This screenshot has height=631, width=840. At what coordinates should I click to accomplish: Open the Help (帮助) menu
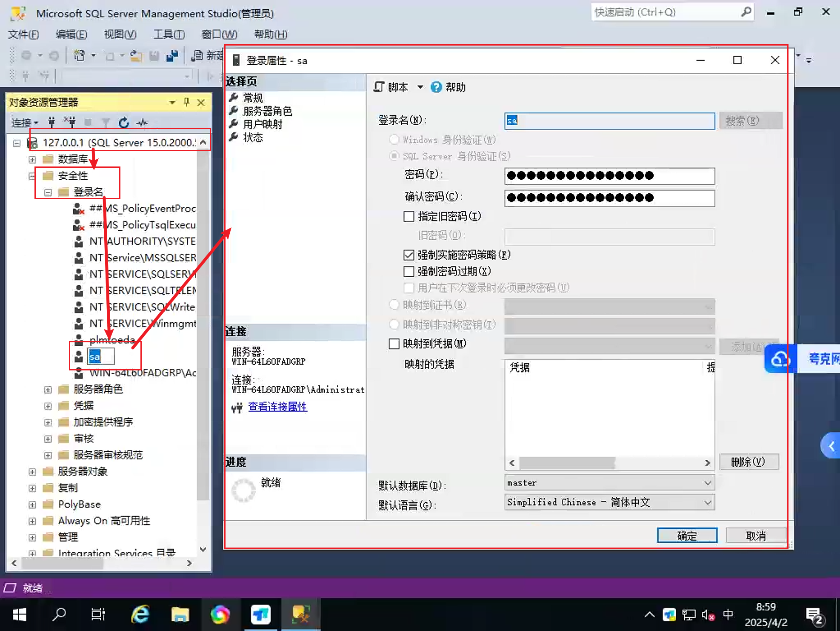coord(271,34)
